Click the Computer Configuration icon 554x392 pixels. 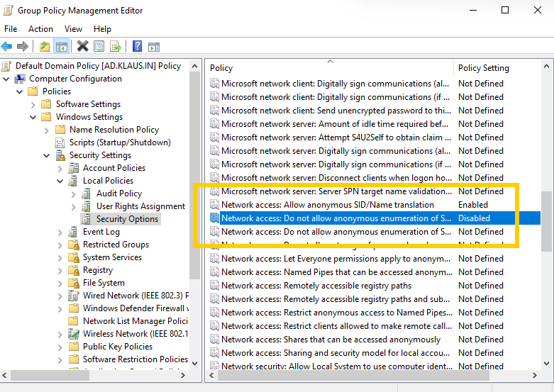click(20, 79)
